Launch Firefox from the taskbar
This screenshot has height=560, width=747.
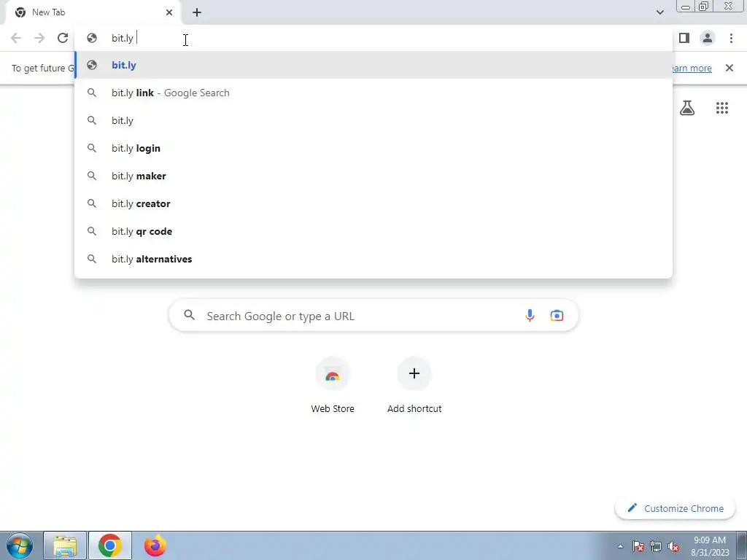click(x=155, y=545)
